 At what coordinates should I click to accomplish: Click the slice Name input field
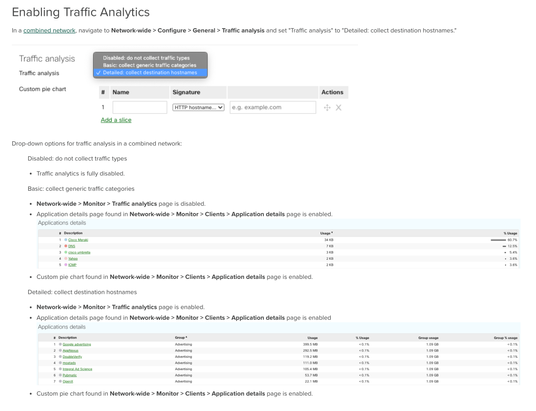pyautogui.click(x=140, y=107)
